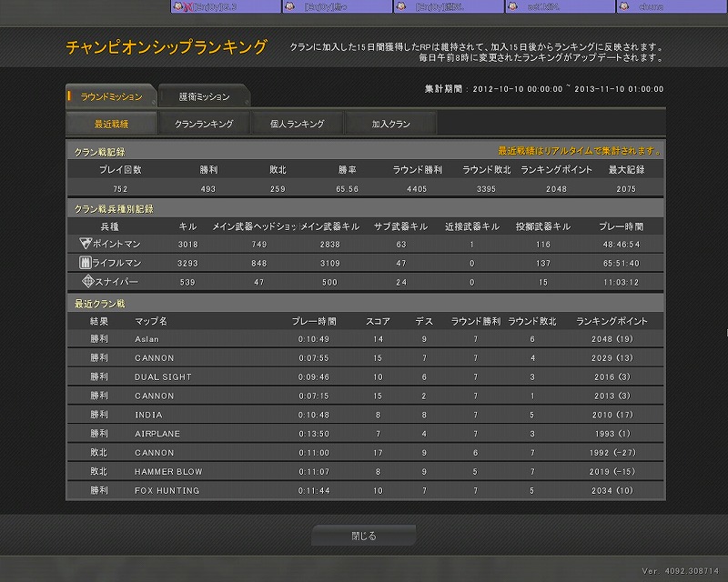Click the Sniper crosshair class icon
Image resolution: width=728 pixels, height=582 pixels.
click(87, 281)
